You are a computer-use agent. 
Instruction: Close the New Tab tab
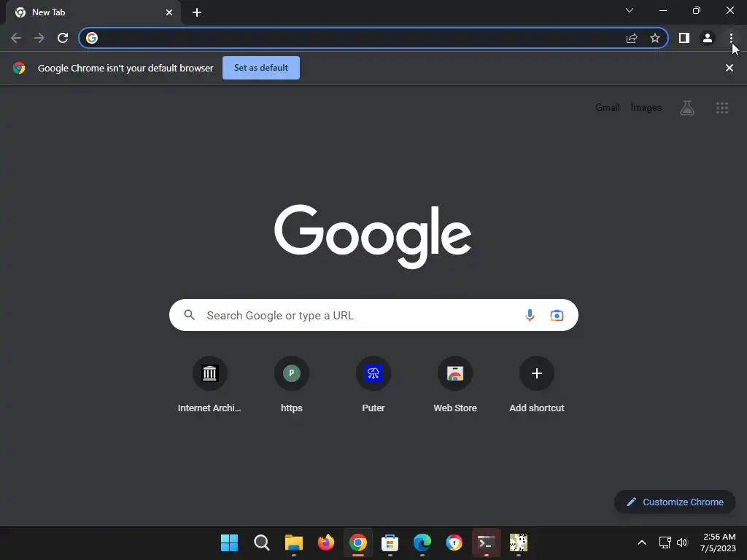click(x=169, y=12)
